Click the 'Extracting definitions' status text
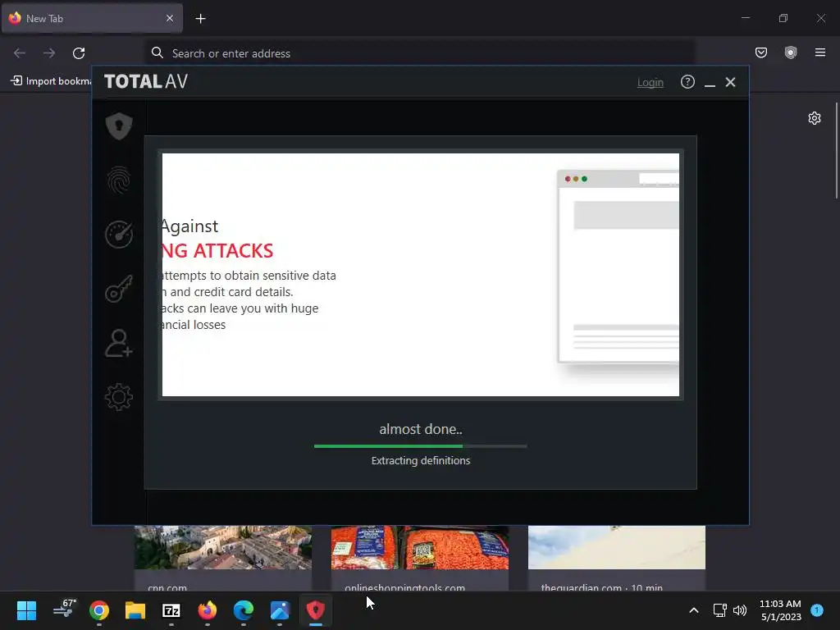 [x=421, y=461]
